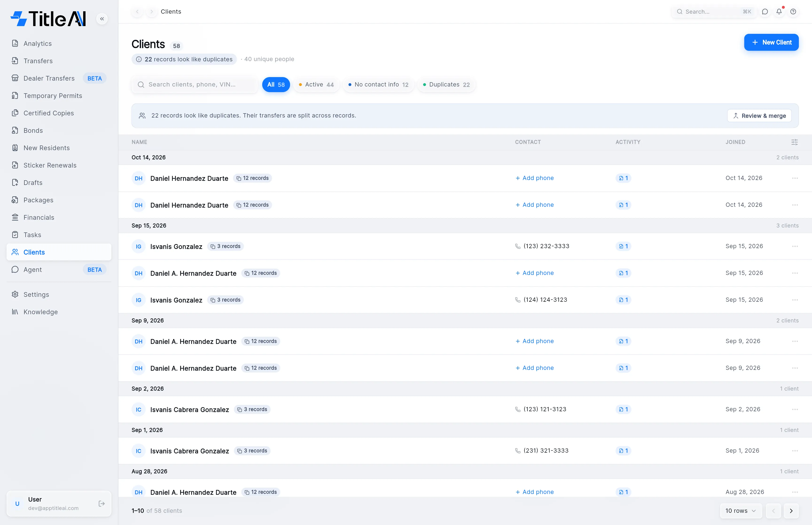
Task: Open the chat bubble icon in top bar
Action: (x=765, y=12)
